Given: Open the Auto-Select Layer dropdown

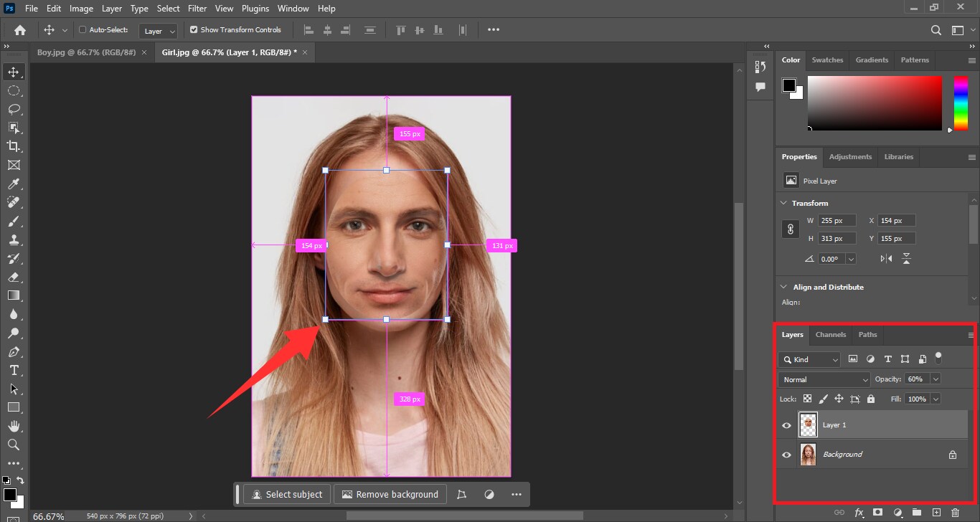Looking at the screenshot, I should [159, 31].
